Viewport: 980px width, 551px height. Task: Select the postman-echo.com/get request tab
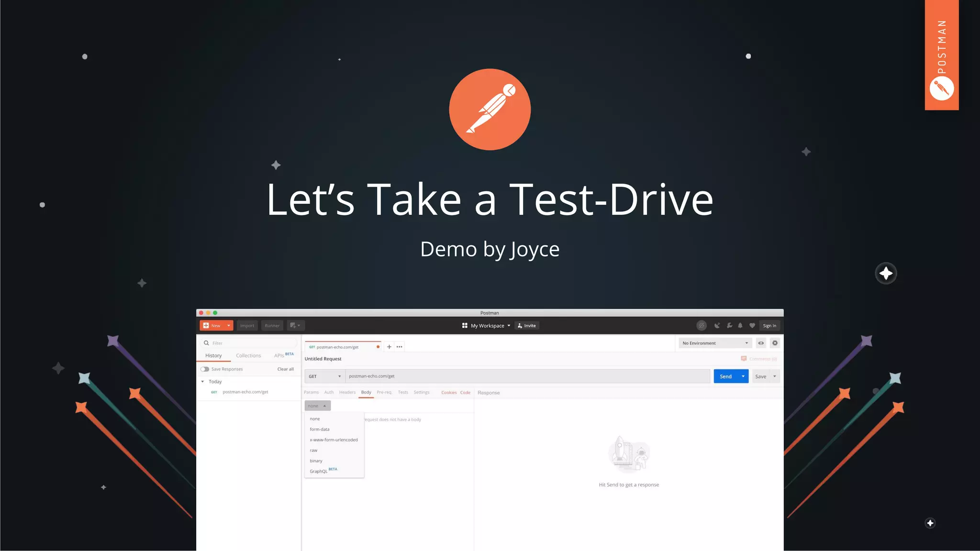(343, 347)
